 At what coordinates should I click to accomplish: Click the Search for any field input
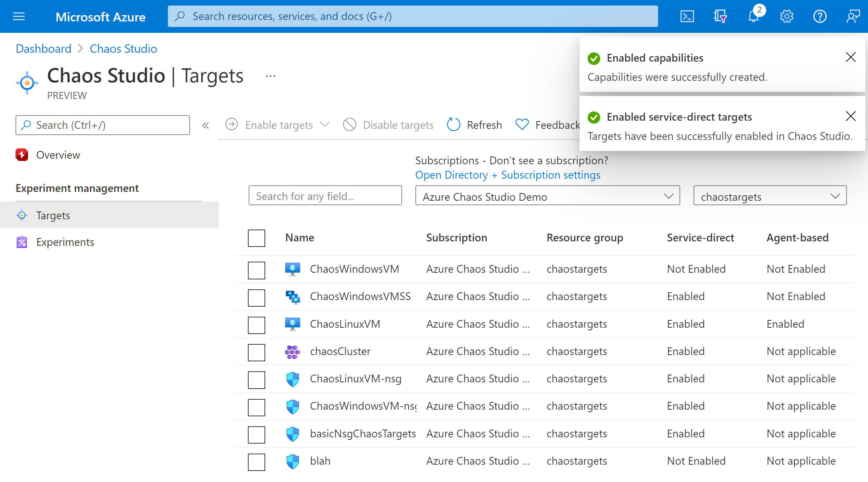(326, 196)
